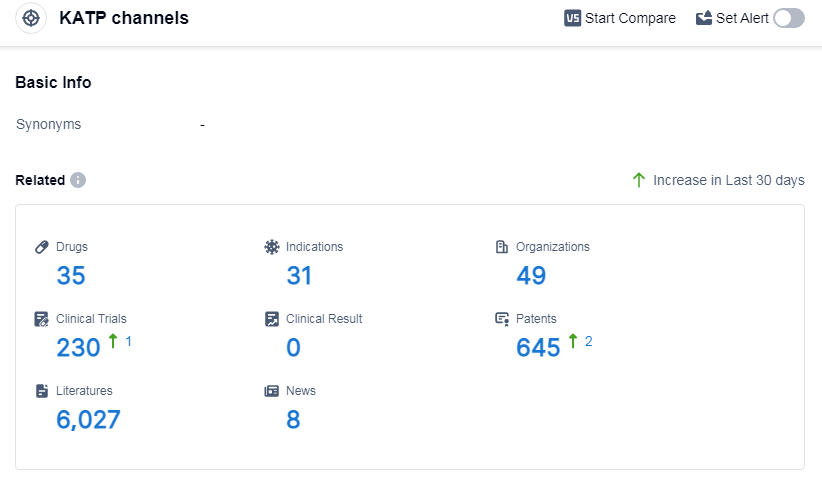Open the 35 Drugs count link
Screen dimensions: 822x483
click(x=71, y=276)
